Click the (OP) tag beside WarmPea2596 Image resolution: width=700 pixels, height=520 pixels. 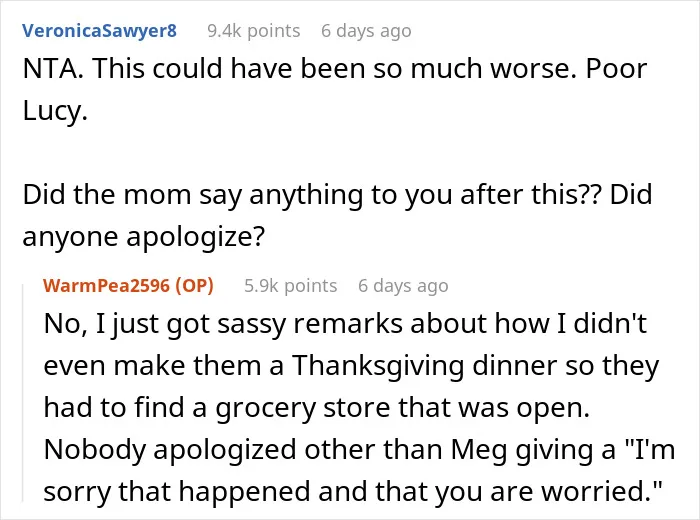point(194,285)
